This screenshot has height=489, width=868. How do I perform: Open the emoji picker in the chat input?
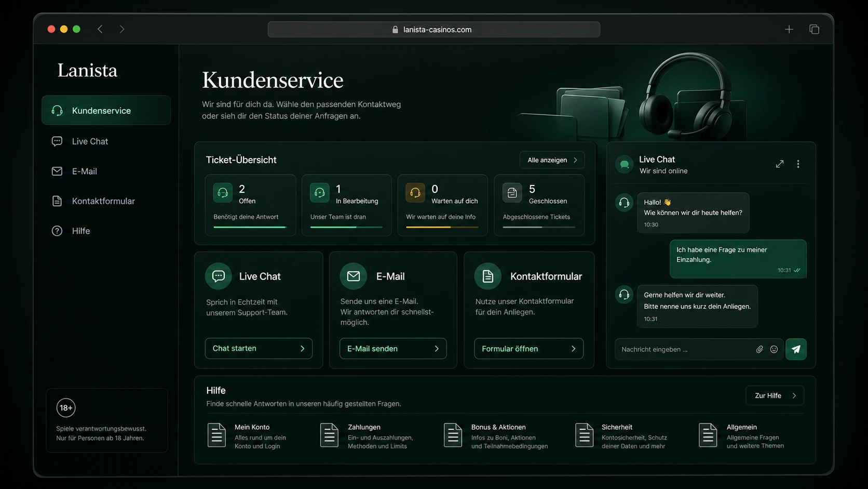[774, 349]
